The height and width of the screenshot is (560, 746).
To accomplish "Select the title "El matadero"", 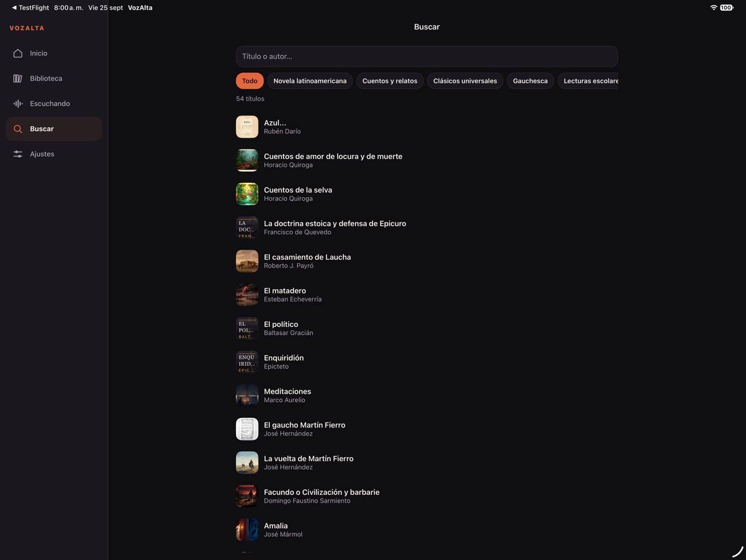I will click(285, 290).
